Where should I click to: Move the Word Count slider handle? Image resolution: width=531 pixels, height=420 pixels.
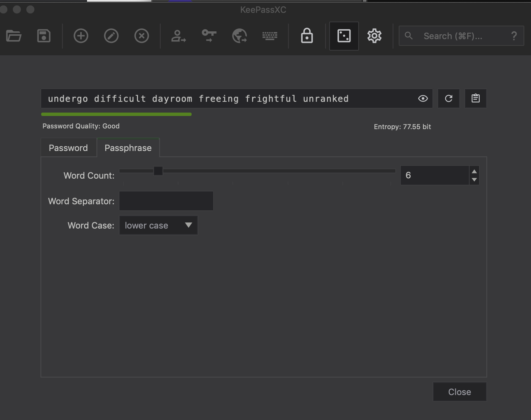158,171
